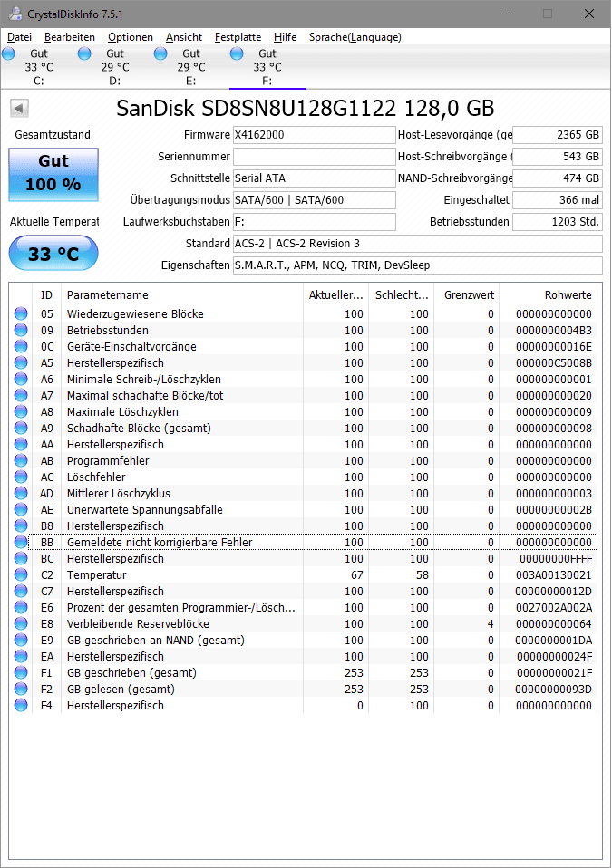The height and width of the screenshot is (868, 612).
Task: Click the Grenzwert column header
Action: 466,295
